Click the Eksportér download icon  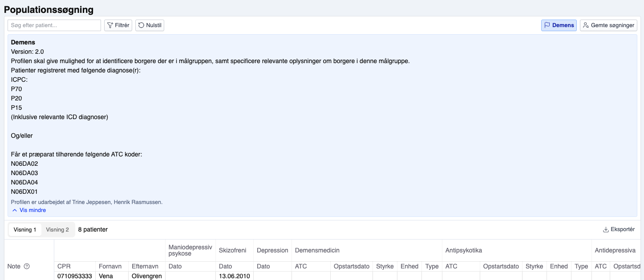[x=606, y=230]
